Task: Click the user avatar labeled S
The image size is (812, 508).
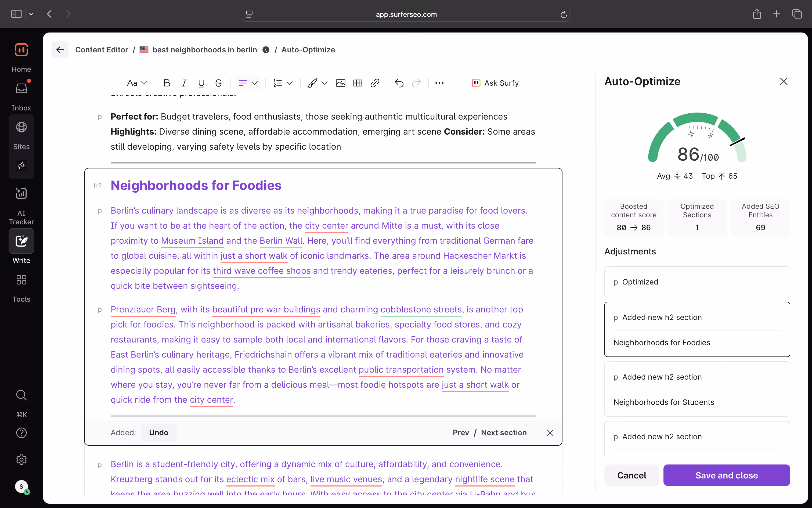Action: (x=21, y=486)
